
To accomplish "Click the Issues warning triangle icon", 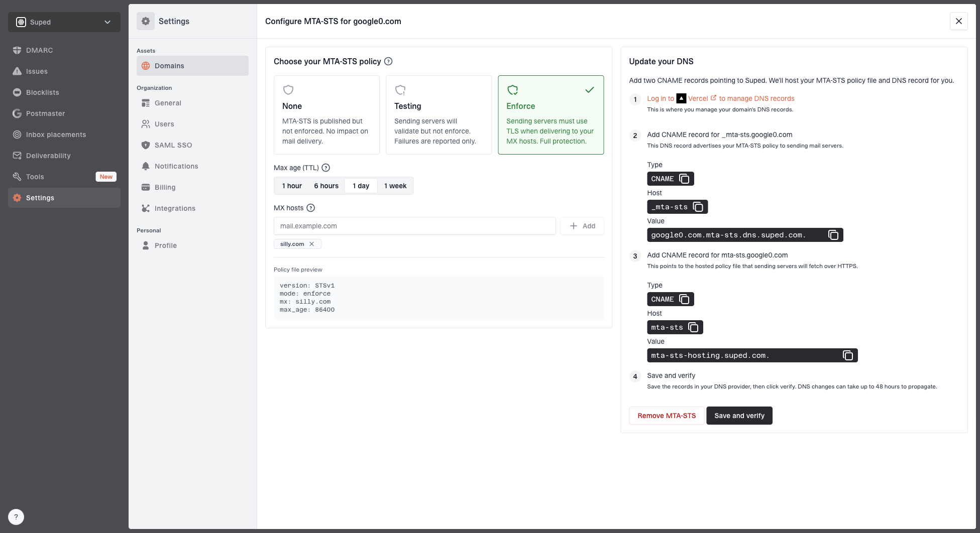I will coord(17,71).
